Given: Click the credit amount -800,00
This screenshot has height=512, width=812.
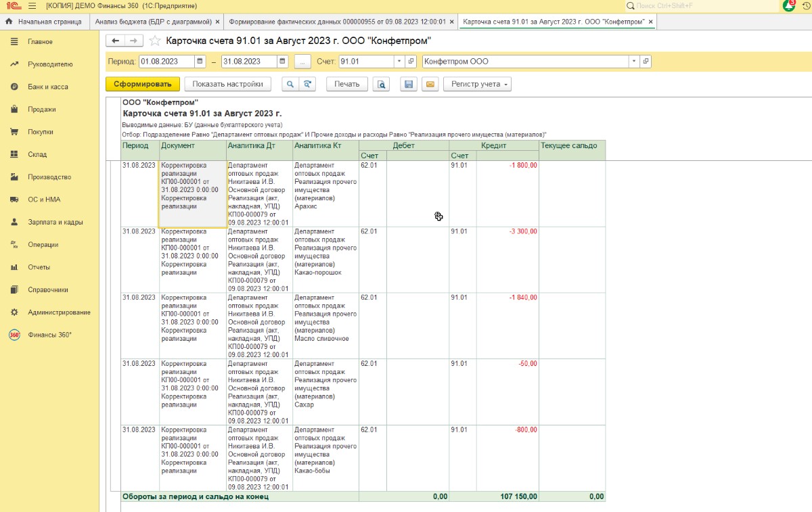Looking at the screenshot, I should pos(526,430).
